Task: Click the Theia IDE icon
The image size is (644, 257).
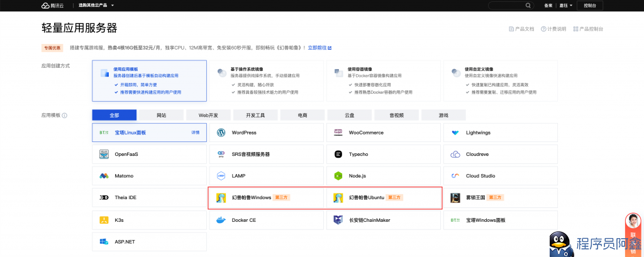Action: coord(104,197)
